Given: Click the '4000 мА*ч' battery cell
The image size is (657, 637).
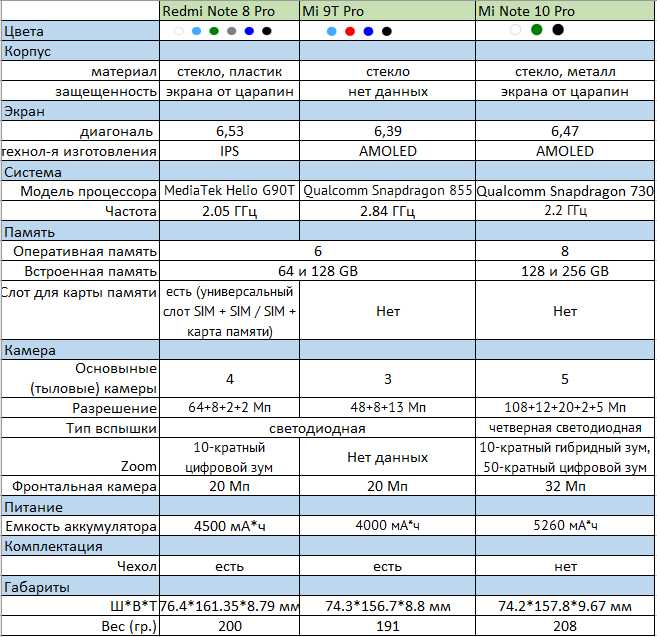Looking at the screenshot, I should (388, 526).
